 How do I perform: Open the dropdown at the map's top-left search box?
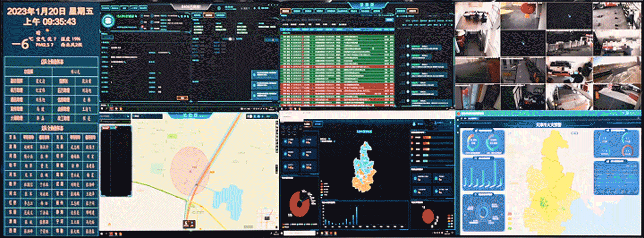pos(127,116)
